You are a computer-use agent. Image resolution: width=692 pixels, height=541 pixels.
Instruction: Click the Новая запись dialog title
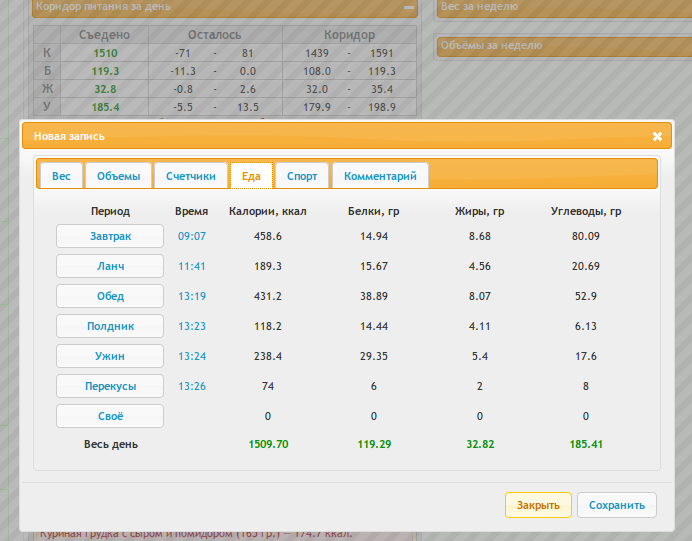(69, 136)
